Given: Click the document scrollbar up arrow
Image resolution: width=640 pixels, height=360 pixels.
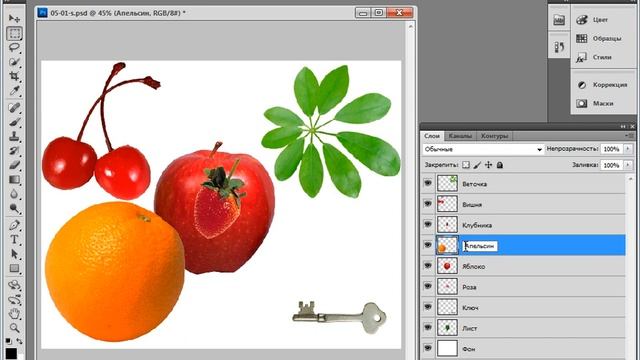Looking at the screenshot, I should pyautogui.click(x=411, y=26).
